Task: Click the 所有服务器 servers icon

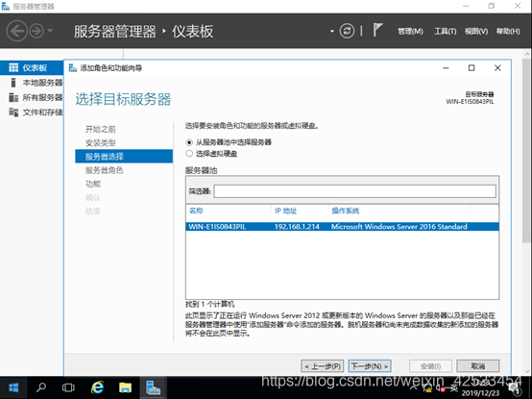Action: tap(13, 97)
